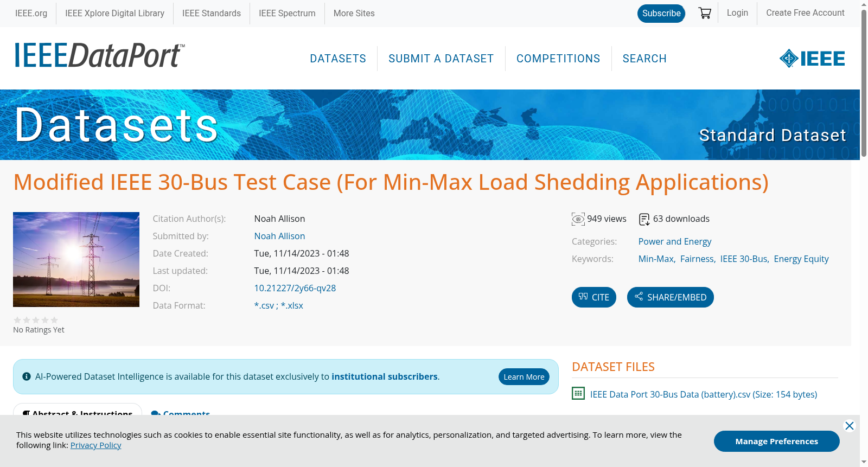Open Power and Energy category
Screen dimensions: 868x467
[x=675, y=241]
